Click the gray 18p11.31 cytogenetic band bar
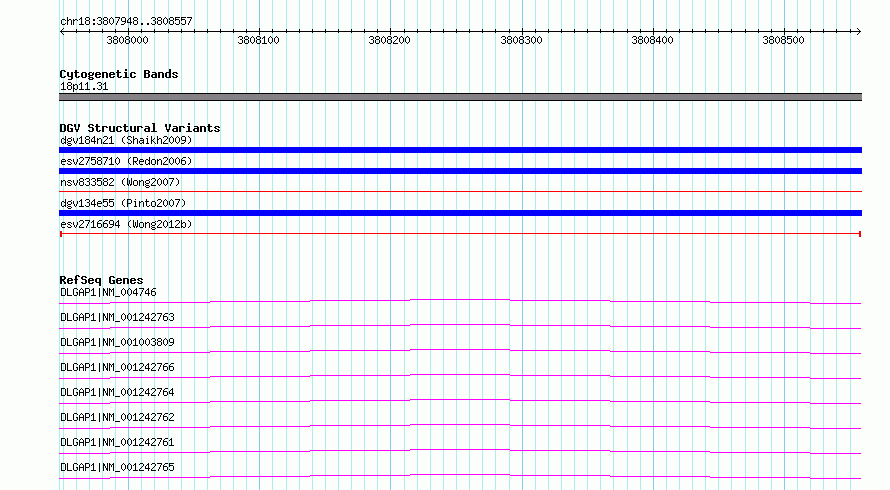 tap(460, 97)
